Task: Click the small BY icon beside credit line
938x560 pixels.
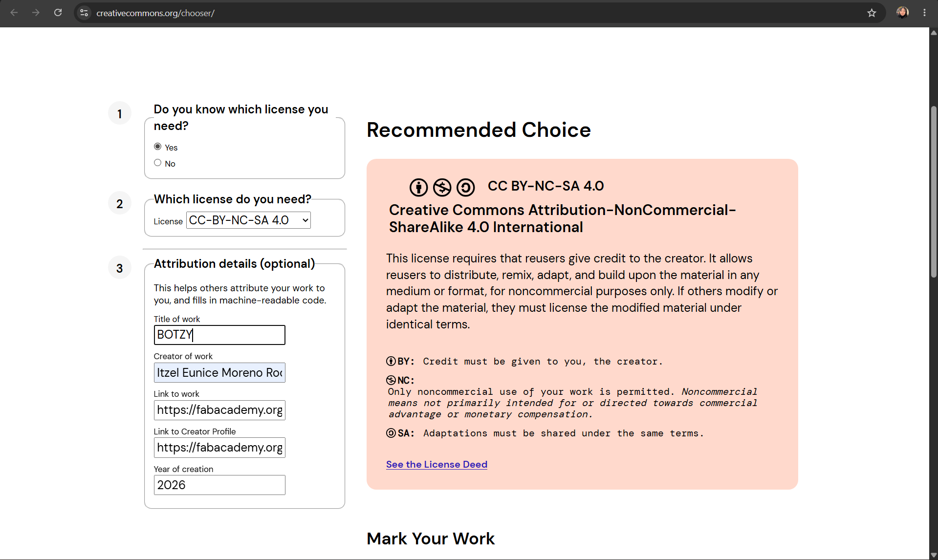Action: 391,361
